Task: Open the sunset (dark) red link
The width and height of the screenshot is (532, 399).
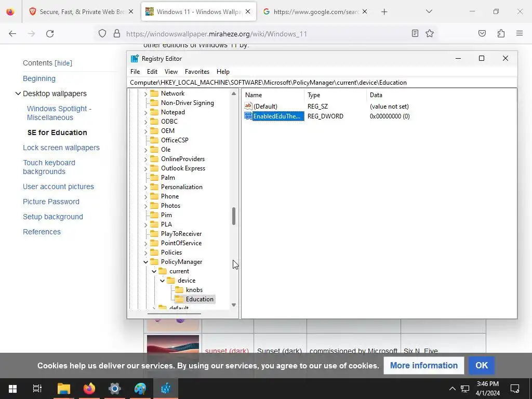Action: pos(227,351)
